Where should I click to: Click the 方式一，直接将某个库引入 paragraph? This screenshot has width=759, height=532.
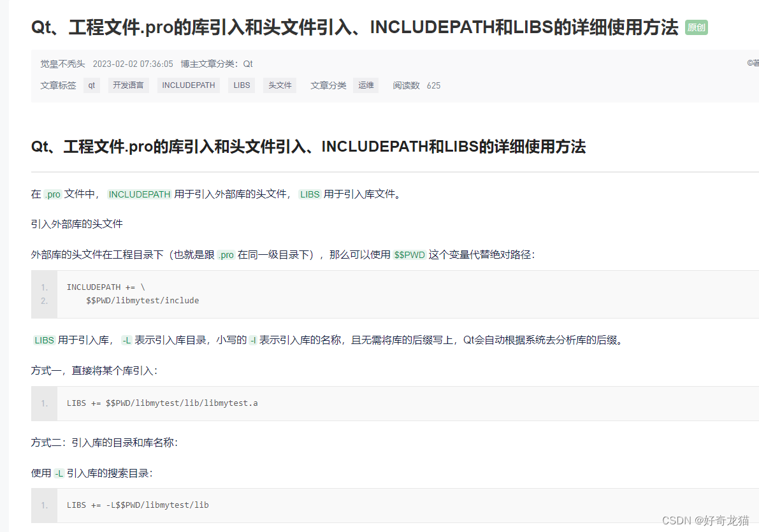[94, 371]
